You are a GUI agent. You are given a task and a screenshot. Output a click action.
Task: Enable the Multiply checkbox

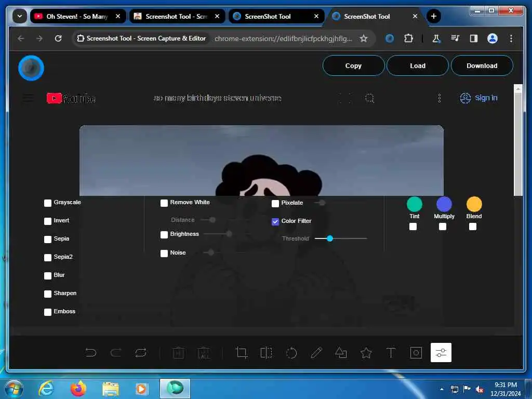[x=443, y=227]
